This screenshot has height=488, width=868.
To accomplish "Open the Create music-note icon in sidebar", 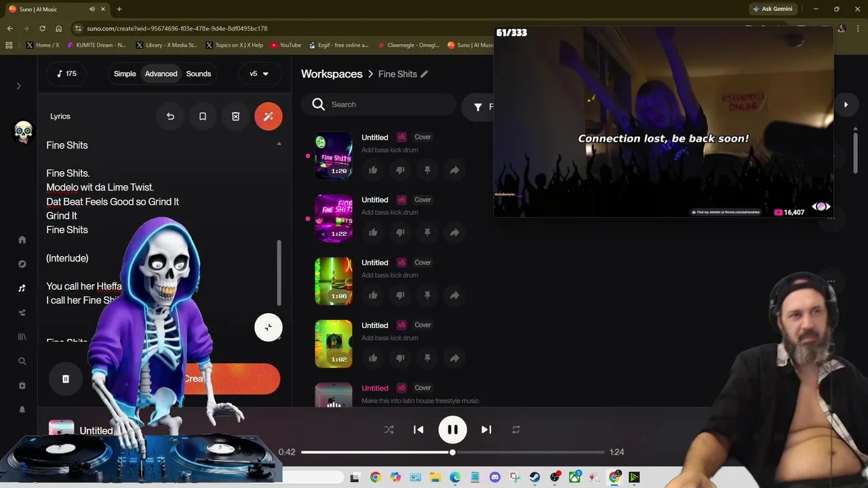I will click(22, 288).
